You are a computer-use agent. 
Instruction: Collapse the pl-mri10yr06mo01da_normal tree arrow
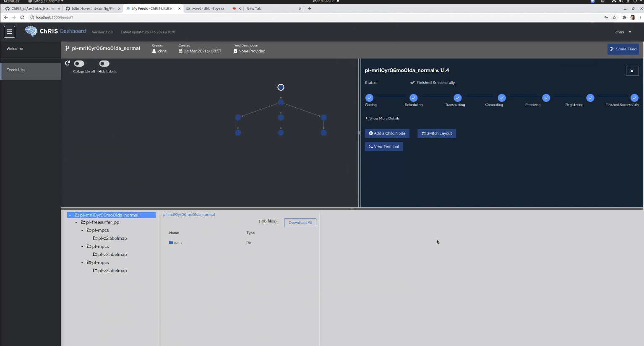(x=70, y=215)
